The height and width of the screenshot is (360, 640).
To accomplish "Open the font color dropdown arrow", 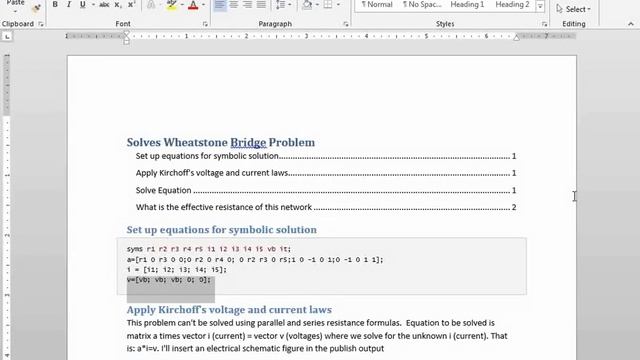I will [x=203, y=4].
